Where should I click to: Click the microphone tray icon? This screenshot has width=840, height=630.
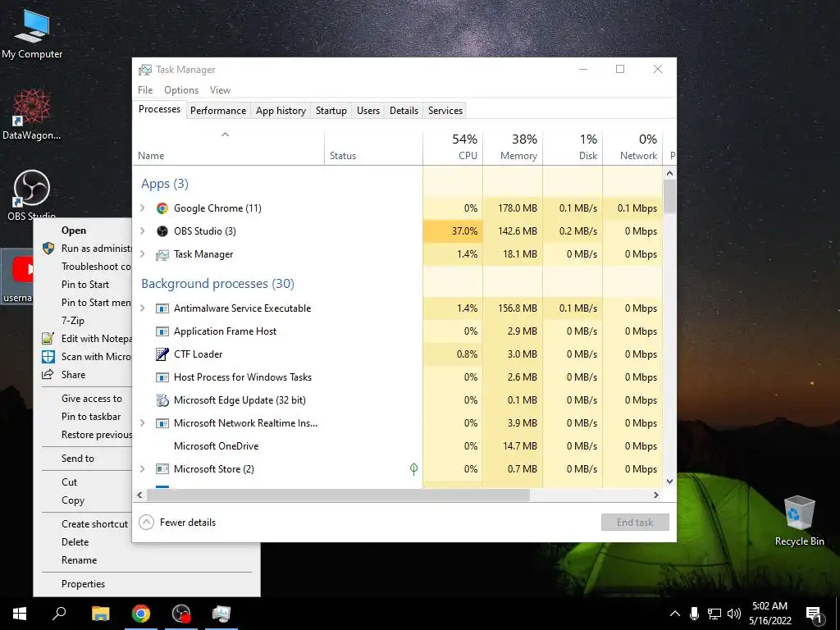(694, 614)
